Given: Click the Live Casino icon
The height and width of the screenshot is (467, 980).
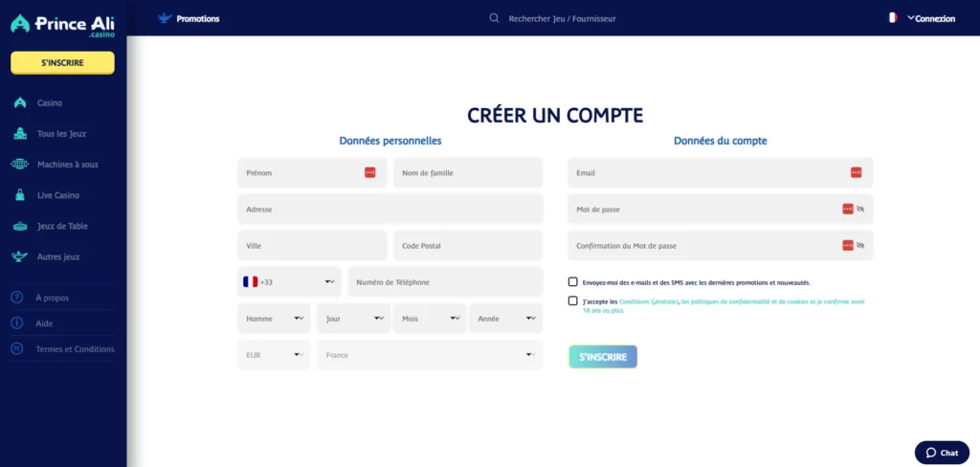Looking at the screenshot, I should tap(20, 195).
